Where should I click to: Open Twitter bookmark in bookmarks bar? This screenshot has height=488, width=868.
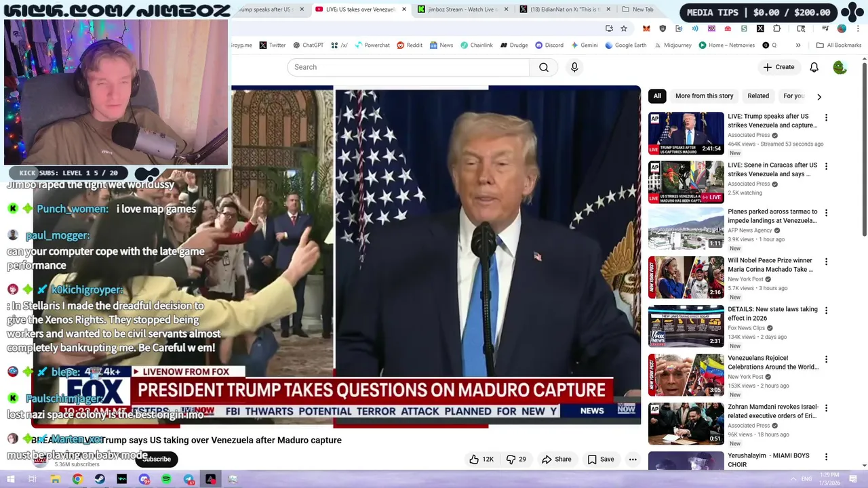(x=272, y=45)
